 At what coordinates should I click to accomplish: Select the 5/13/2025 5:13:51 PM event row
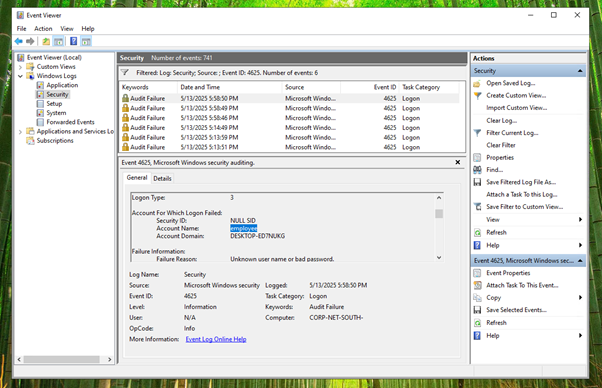290,147
